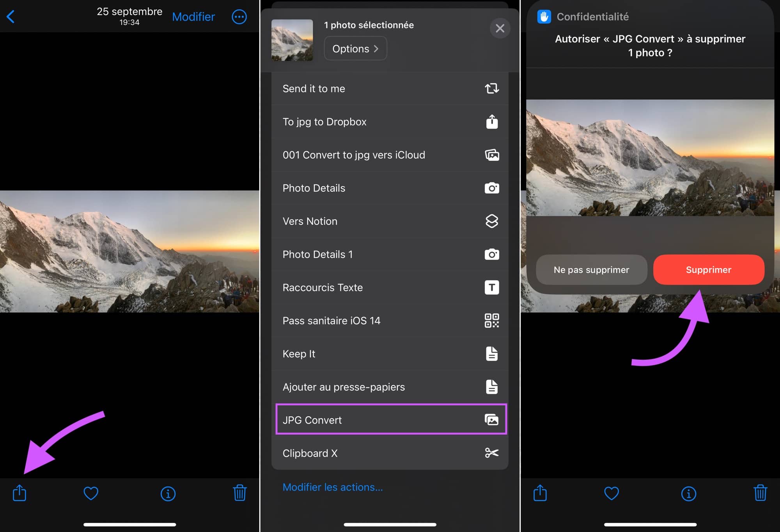
Task: Tap the document icon beside Keep It
Action: coord(492,353)
